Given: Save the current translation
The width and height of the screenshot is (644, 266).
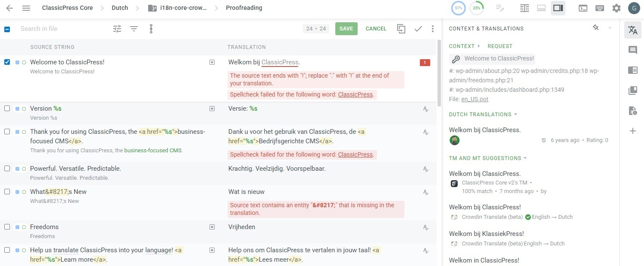Looking at the screenshot, I should point(346,28).
